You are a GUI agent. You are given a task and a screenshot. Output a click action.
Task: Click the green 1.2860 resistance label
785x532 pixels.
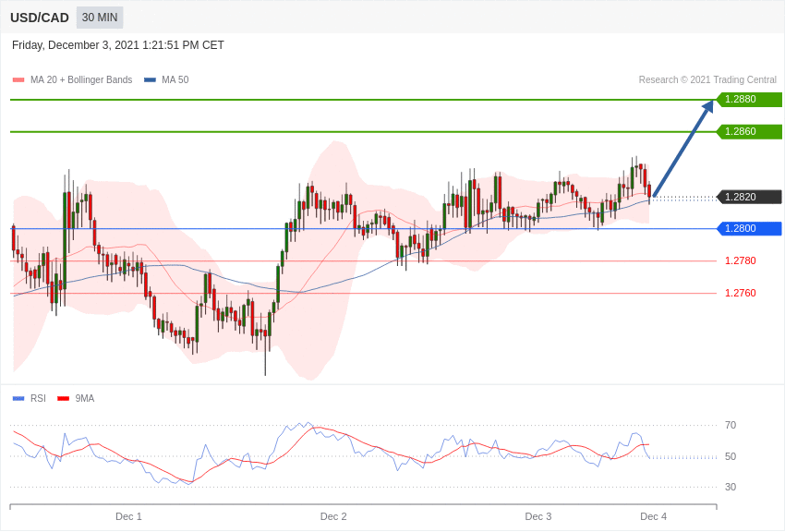coord(749,132)
